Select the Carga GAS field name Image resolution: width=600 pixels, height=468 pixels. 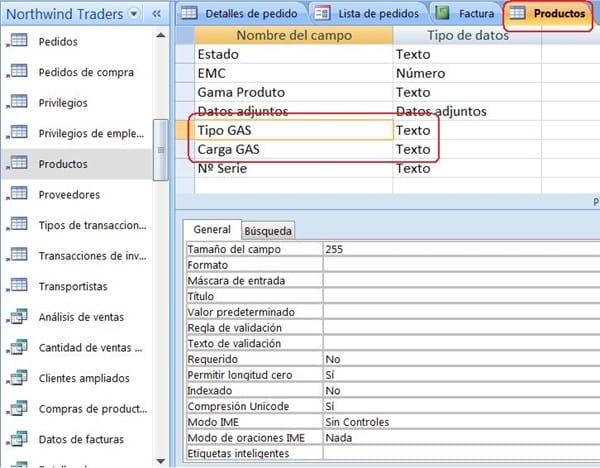[x=293, y=149]
